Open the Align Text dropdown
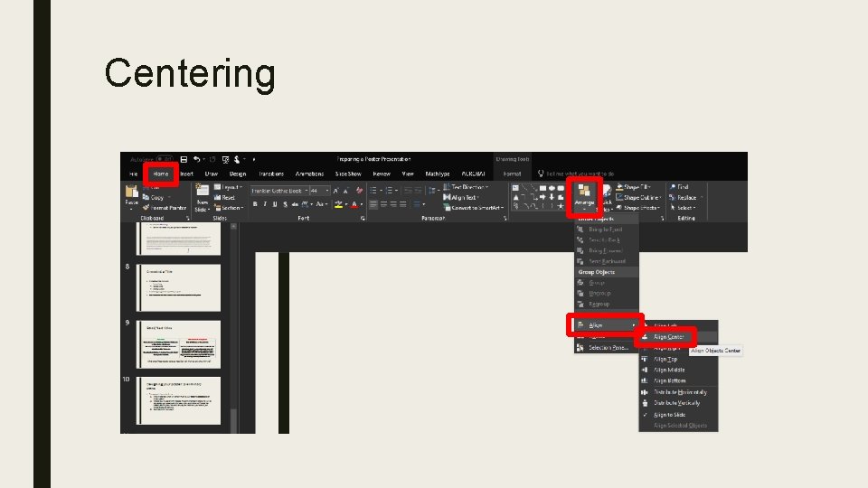 click(x=461, y=198)
